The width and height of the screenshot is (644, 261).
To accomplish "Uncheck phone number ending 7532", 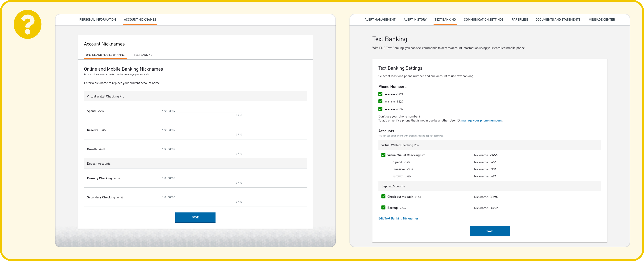I will click(x=380, y=109).
